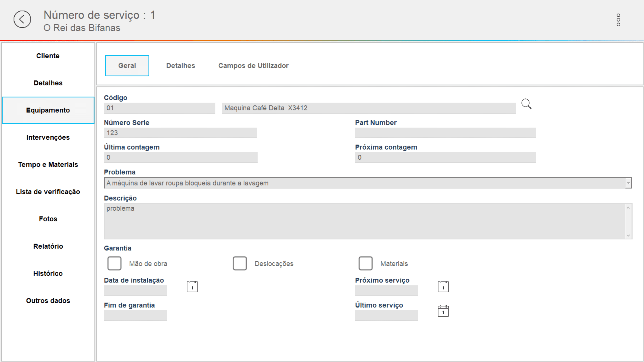Click the back arrow icon

coord(22,19)
